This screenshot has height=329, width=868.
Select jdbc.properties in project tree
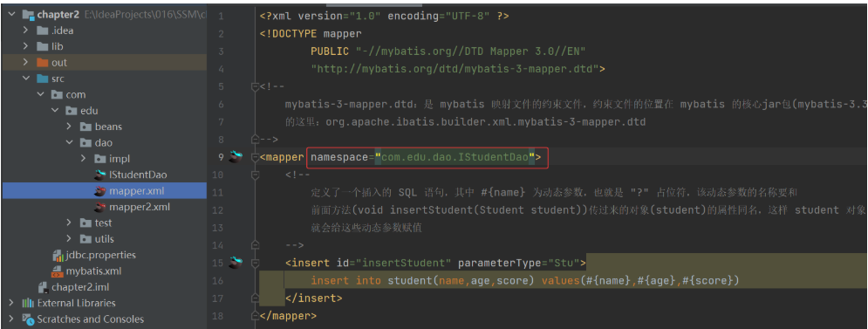(x=100, y=256)
